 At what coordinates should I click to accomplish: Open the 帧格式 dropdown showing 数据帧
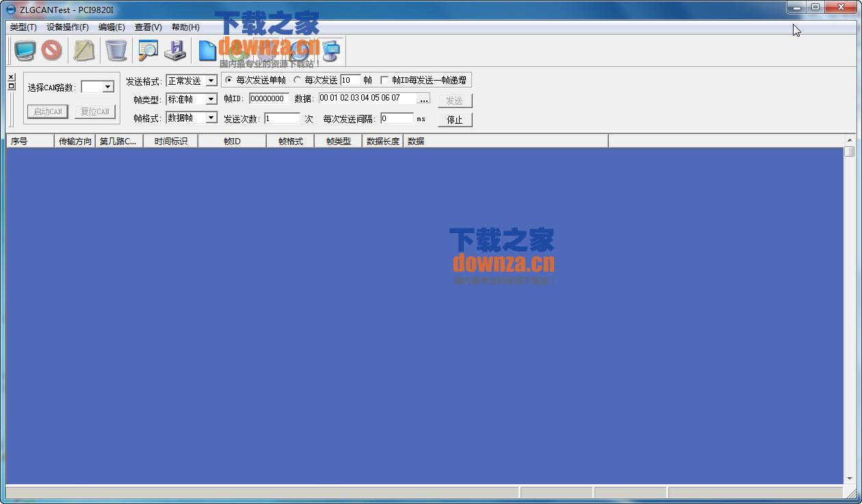point(211,118)
